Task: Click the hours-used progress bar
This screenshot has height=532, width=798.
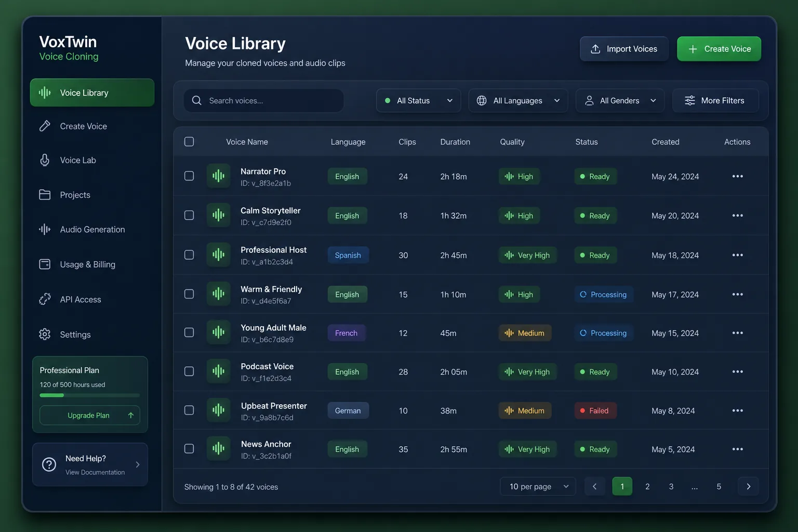Action: 90,395
